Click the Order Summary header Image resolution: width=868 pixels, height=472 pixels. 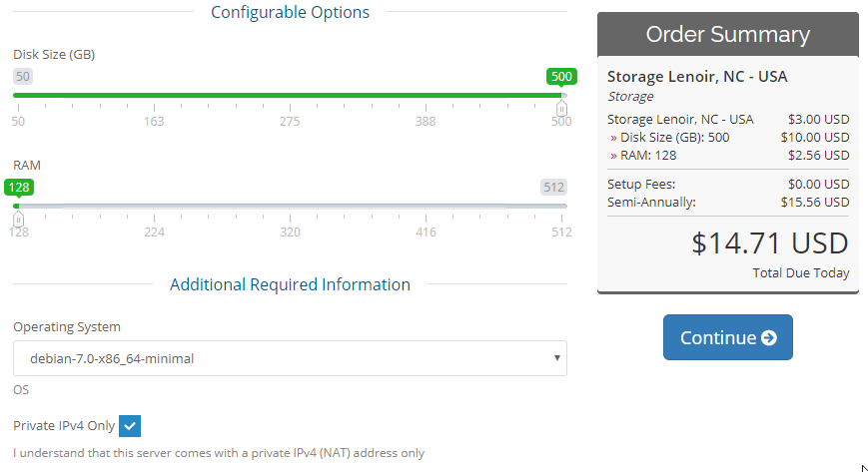pyautogui.click(x=727, y=35)
